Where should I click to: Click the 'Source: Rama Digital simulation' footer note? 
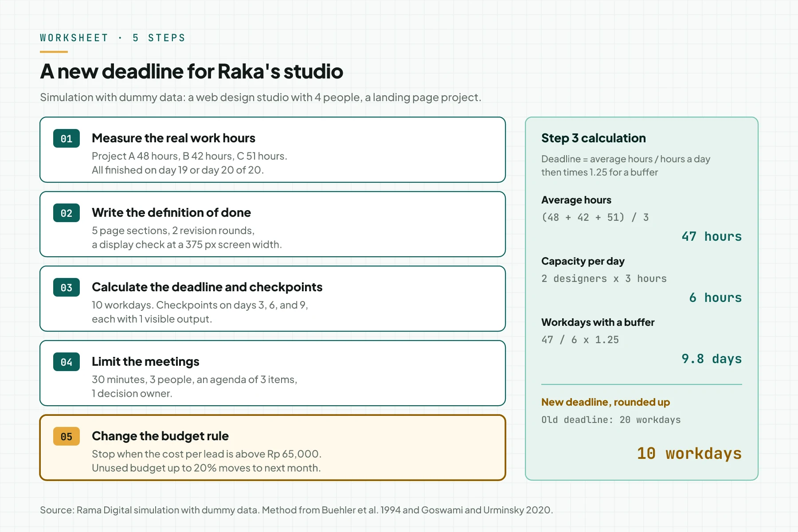297,510
